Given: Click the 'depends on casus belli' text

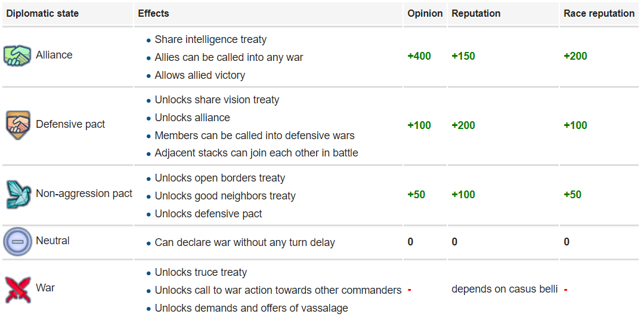Looking at the screenshot, I should pyautogui.click(x=505, y=289).
